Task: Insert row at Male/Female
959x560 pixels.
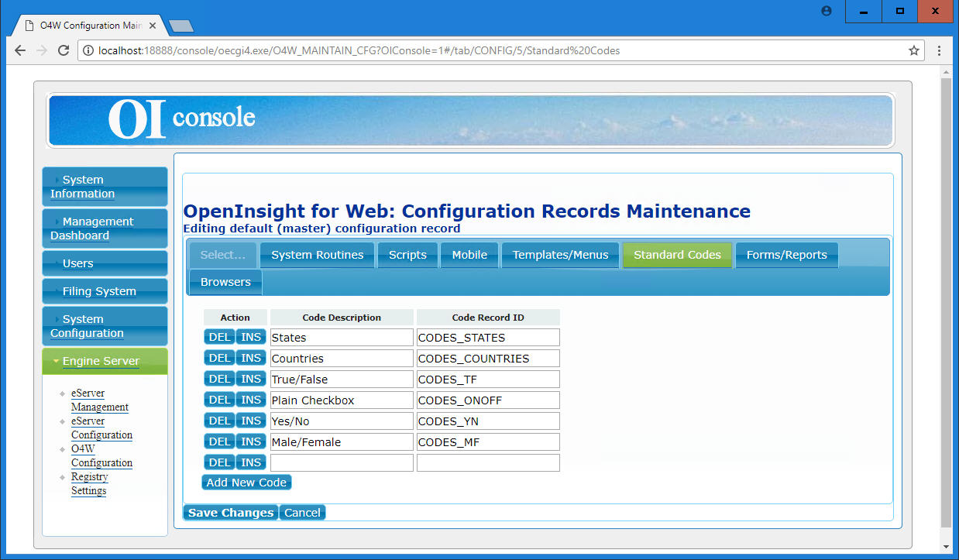Action: 251,441
